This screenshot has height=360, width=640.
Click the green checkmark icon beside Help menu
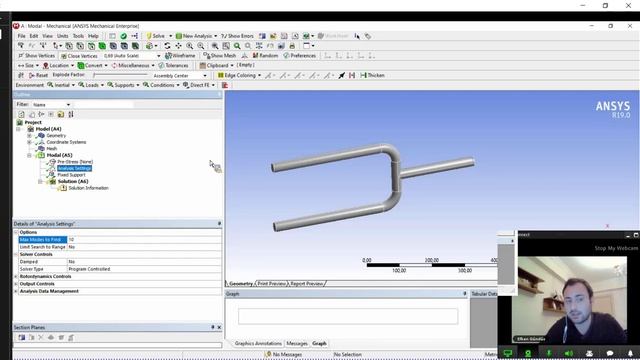click(123, 36)
